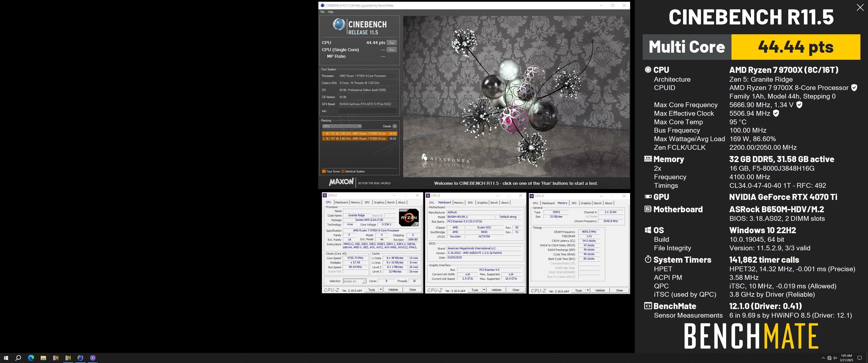Screen dimensions: 868x363
Task: Click shield icon beside CPUID processor name
Action: tap(854, 87)
